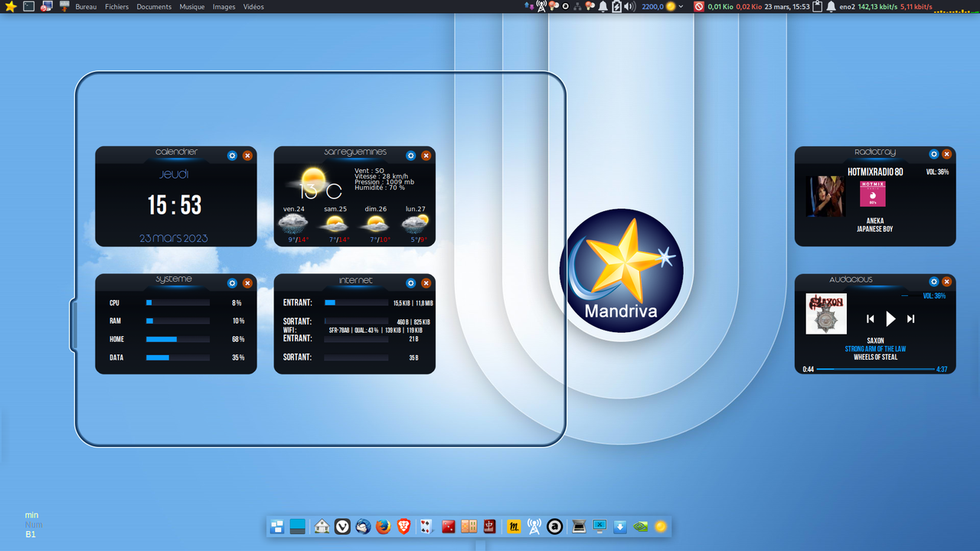
Task: Open the home folder from the dock
Action: point(322,527)
